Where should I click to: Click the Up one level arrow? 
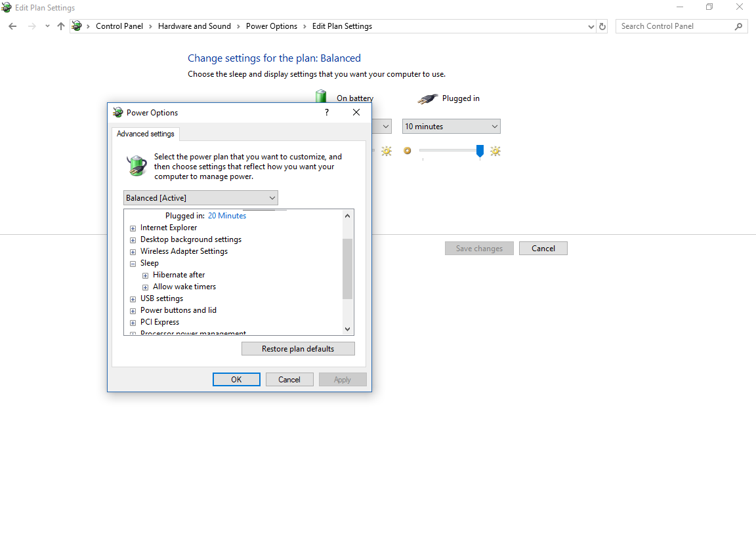point(61,26)
